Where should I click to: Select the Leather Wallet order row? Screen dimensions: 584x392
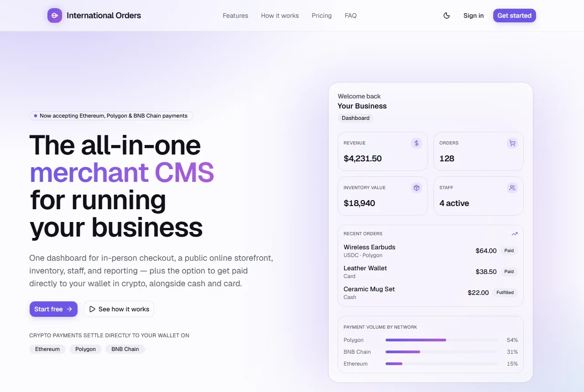coord(431,272)
